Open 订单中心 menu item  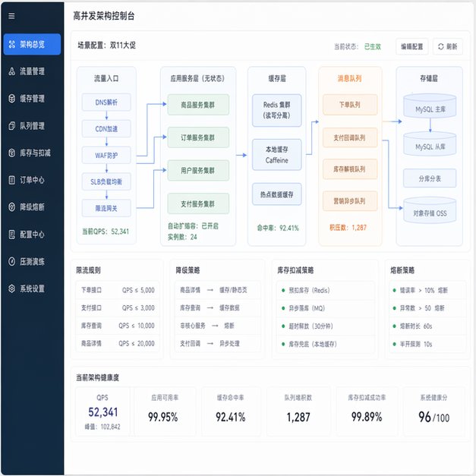[x=32, y=180]
